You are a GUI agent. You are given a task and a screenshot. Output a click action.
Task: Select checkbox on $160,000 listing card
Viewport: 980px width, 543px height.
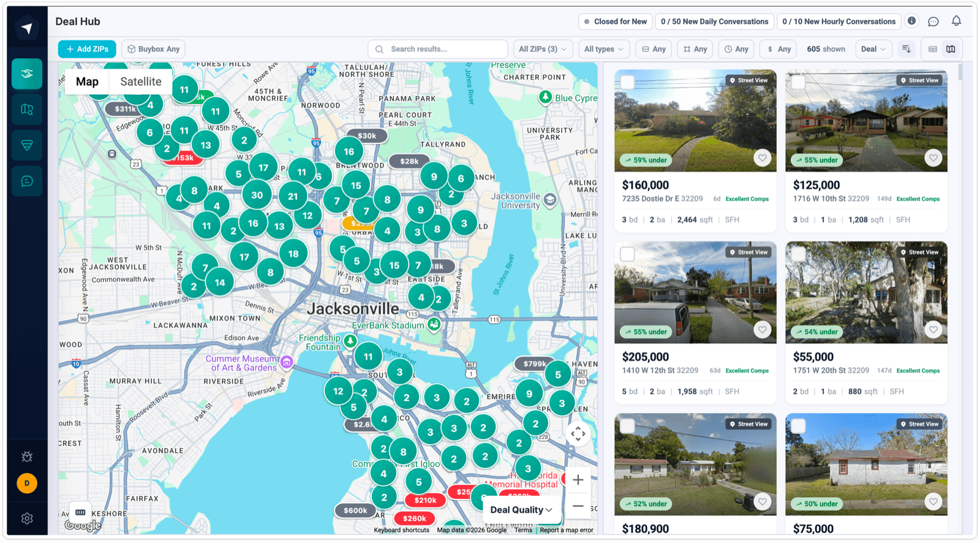(x=627, y=82)
